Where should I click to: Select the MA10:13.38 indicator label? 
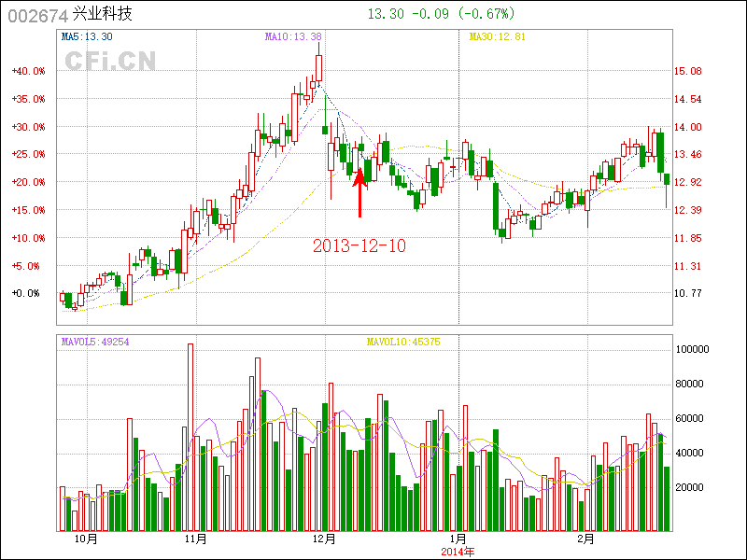coord(293,37)
